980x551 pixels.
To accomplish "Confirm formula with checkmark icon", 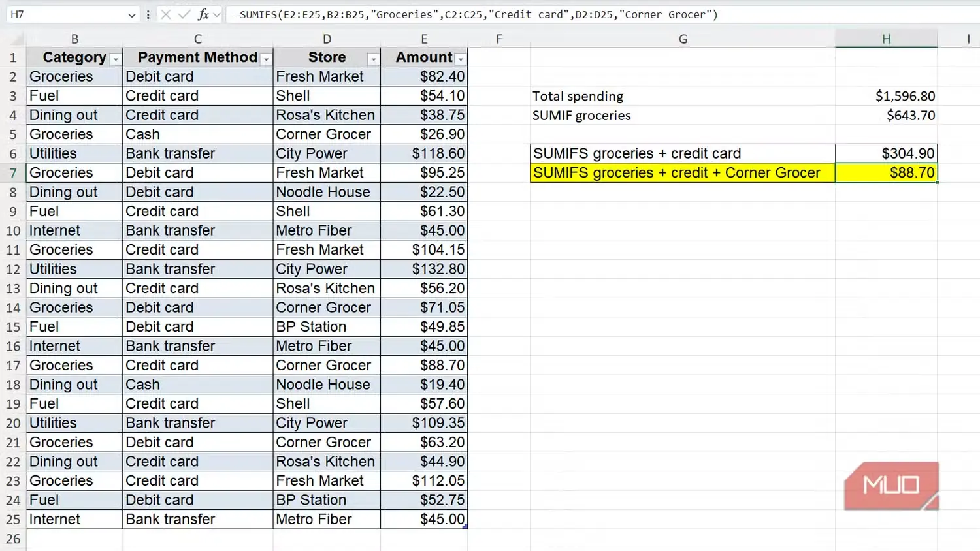I will (184, 14).
